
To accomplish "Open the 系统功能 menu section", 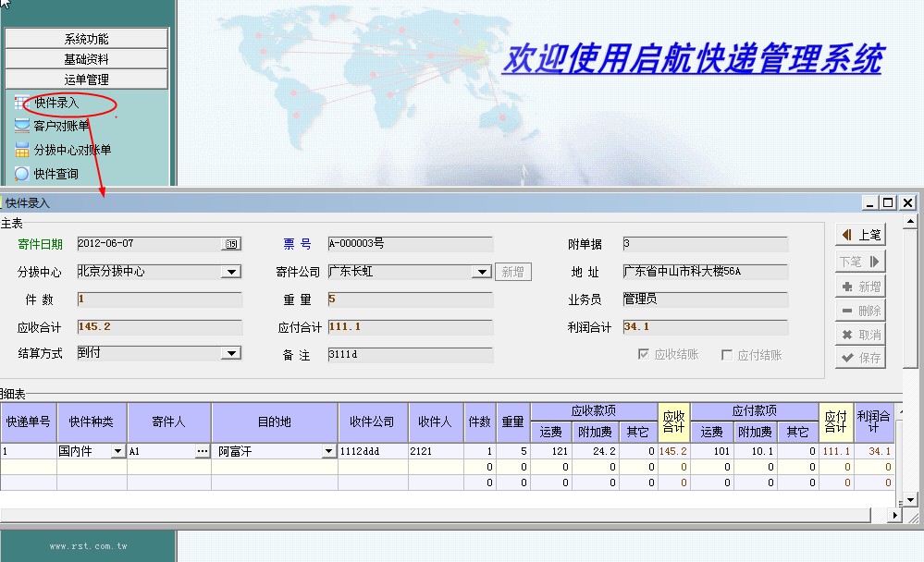I will click(87, 39).
